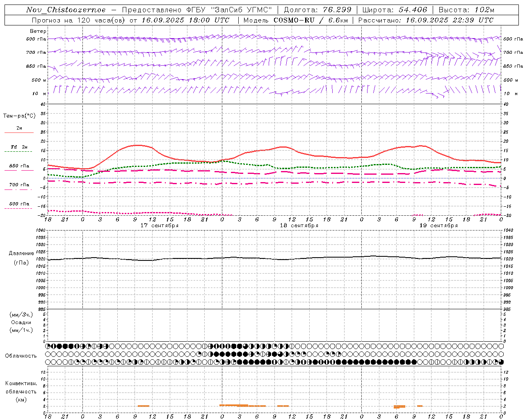Select the latitude value 54.406
The width and height of the screenshot is (525, 420).
(x=412, y=10)
